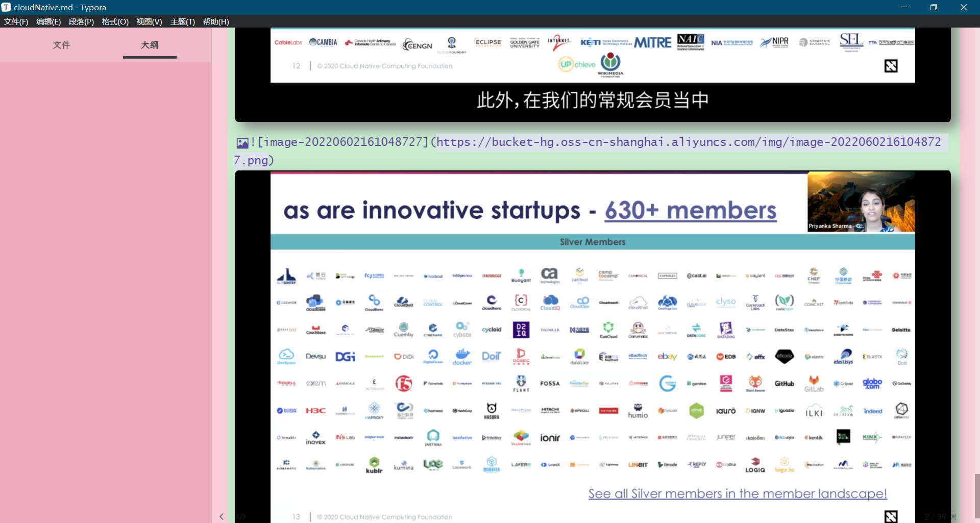Screen dimensions: 980x523
Task: Collapse the sidebar with the left arrow
Action: [222, 516]
